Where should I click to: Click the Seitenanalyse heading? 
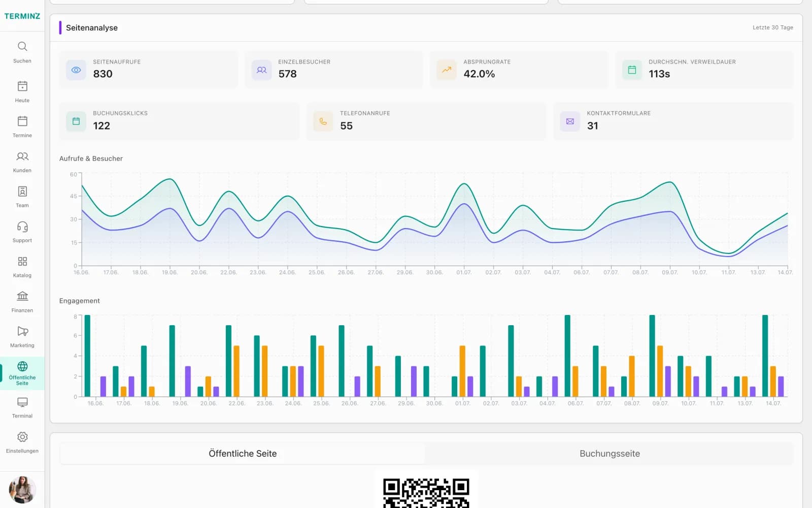tap(92, 28)
